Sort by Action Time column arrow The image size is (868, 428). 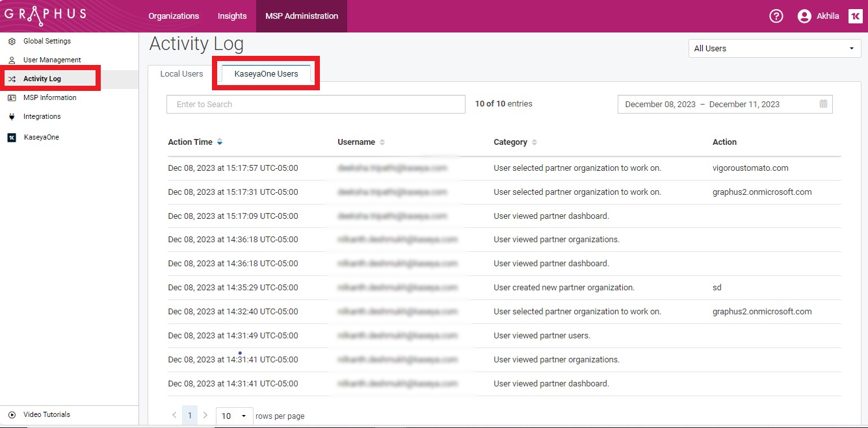pos(220,142)
